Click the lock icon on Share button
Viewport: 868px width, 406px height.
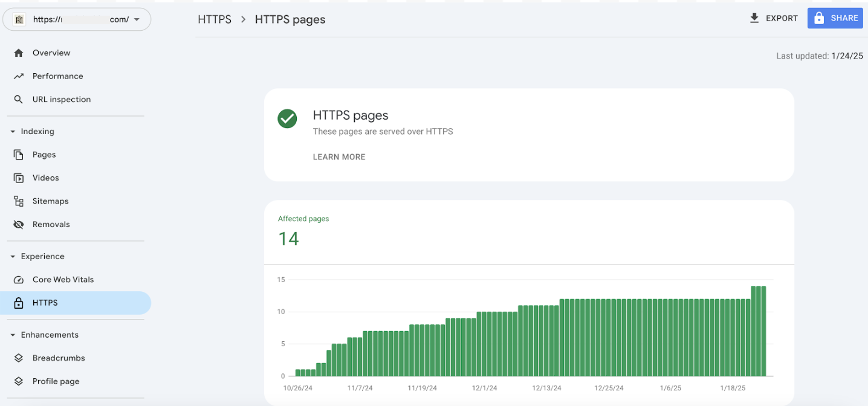[819, 18]
